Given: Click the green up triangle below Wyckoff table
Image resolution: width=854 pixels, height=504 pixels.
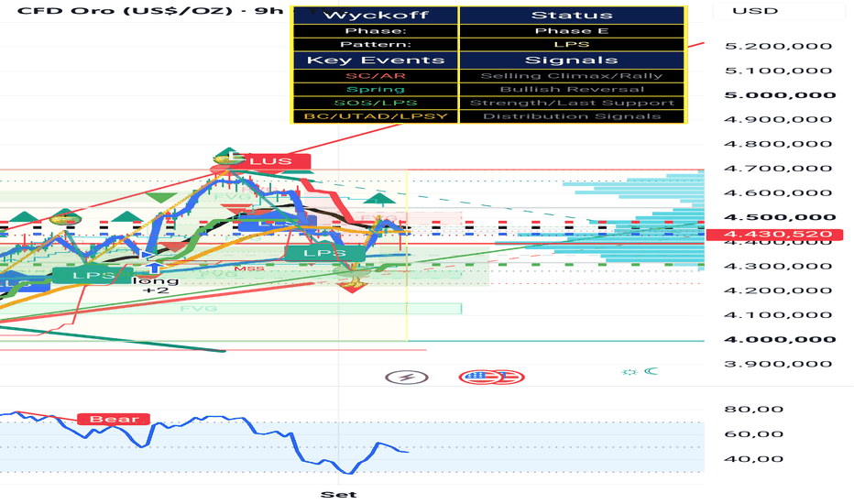Looking at the screenshot, I should 379,199.
